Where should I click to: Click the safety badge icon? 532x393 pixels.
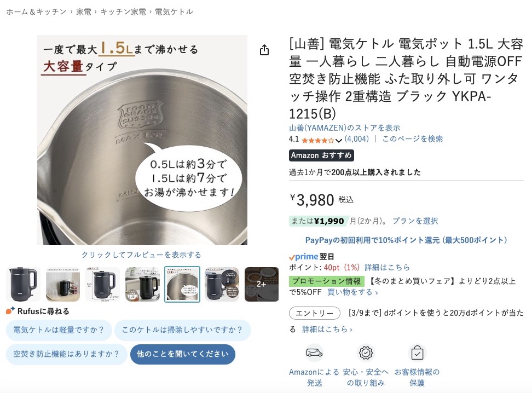[x=366, y=353]
